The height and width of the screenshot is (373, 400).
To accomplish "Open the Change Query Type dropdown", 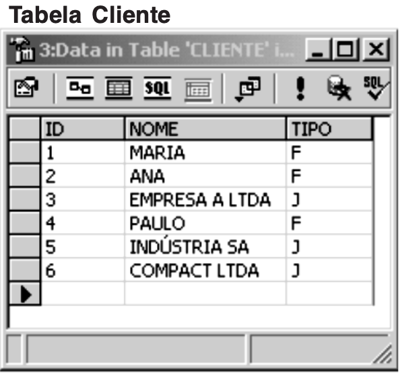I will [248, 89].
